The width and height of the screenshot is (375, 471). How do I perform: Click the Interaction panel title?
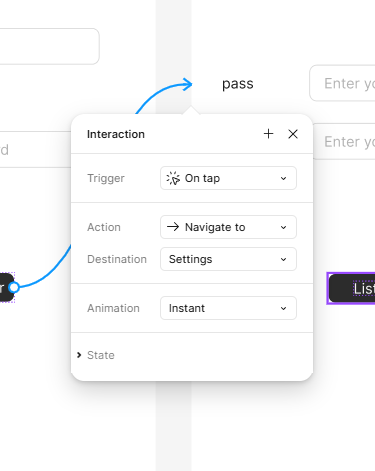click(116, 134)
